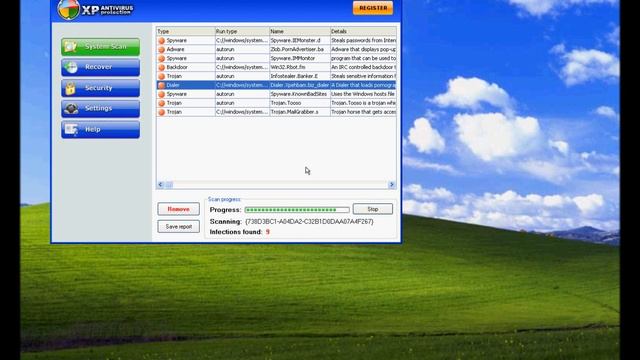This screenshot has height=360, width=640.
Task: Click the threat icon for Infostealer.Banker.E
Action: click(161, 76)
